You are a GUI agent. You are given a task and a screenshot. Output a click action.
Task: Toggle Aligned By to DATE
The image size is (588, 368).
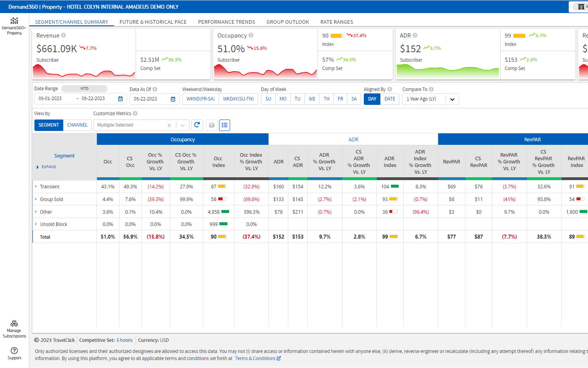click(x=389, y=99)
